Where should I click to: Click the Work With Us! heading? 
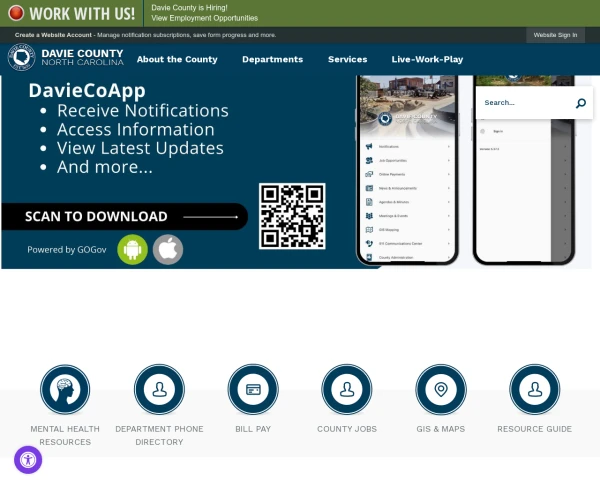(x=82, y=14)
